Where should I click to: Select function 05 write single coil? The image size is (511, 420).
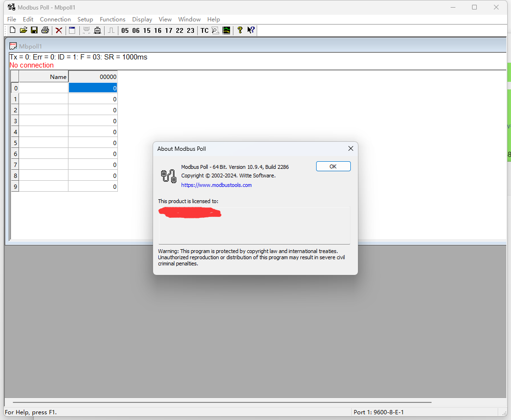click(x=125, y=30)
